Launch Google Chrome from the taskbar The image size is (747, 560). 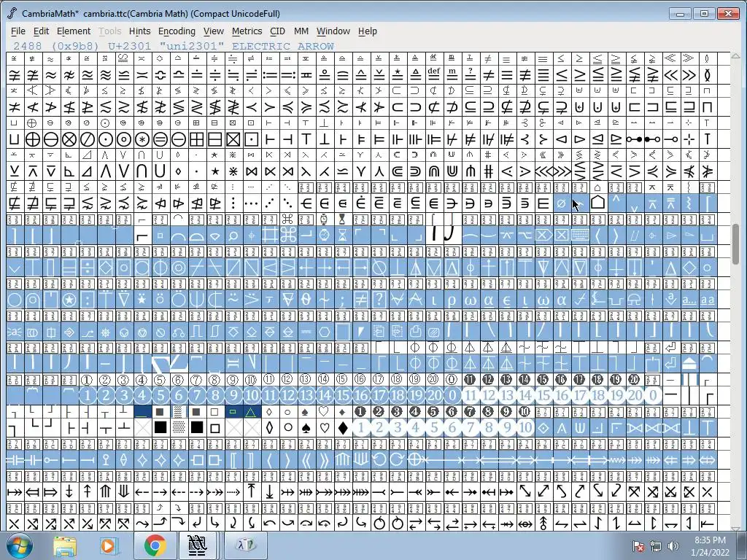155,545
